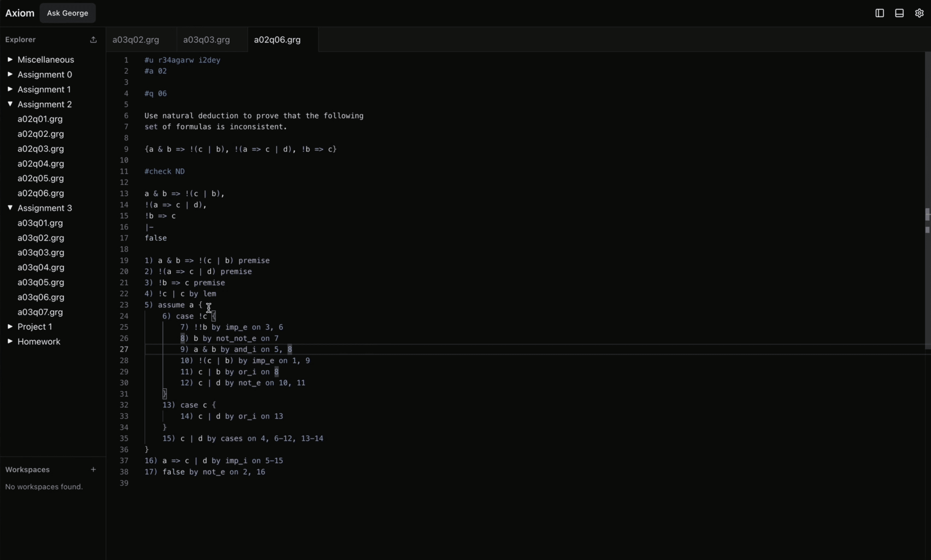Open a02q02.grg in the explorer
This screenshot has height=560, width=931.
[41, 134]
